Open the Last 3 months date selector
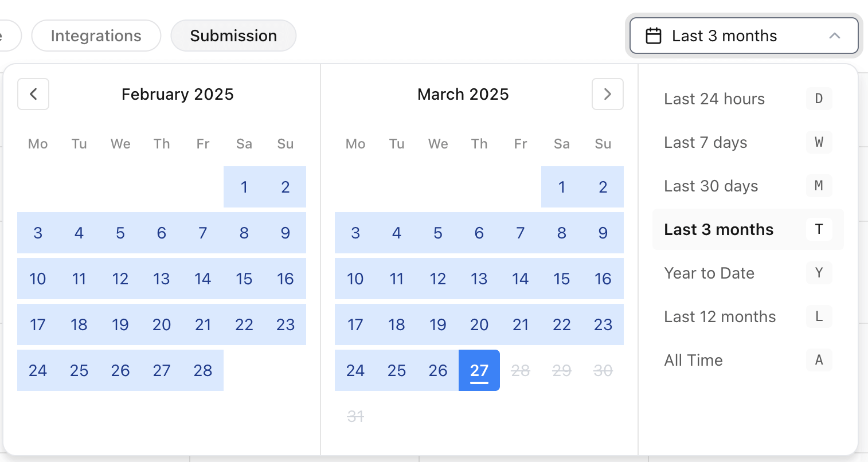The height and width of the screenshot is (462, 868). click(x=744, y=36)
